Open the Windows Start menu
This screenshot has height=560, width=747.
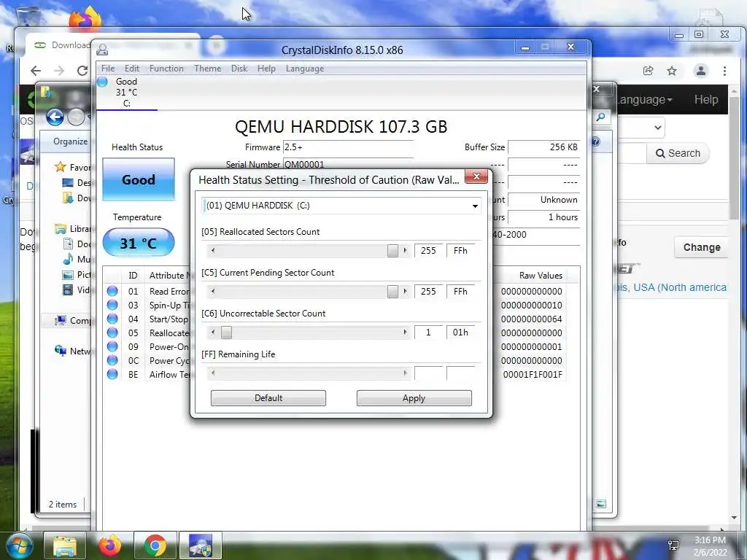tap(18, 545)
